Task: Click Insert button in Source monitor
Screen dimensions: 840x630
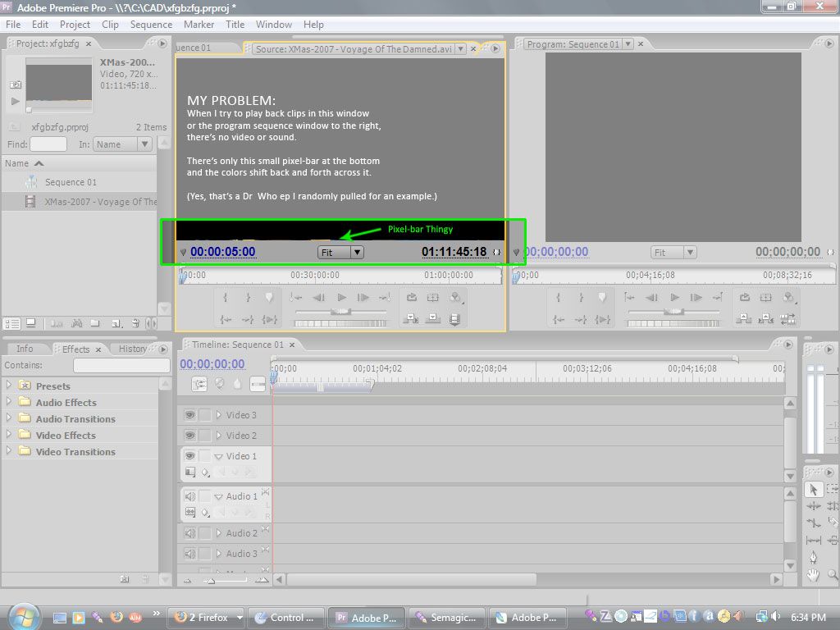Action: tap(411, 319)
